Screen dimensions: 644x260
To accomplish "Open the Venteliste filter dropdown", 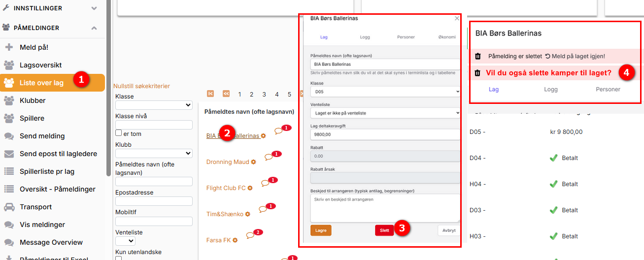I will [125, 241].
